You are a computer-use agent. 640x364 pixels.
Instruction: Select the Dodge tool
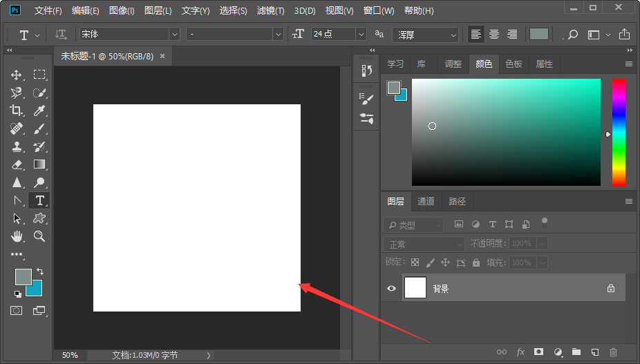[39, 182]
